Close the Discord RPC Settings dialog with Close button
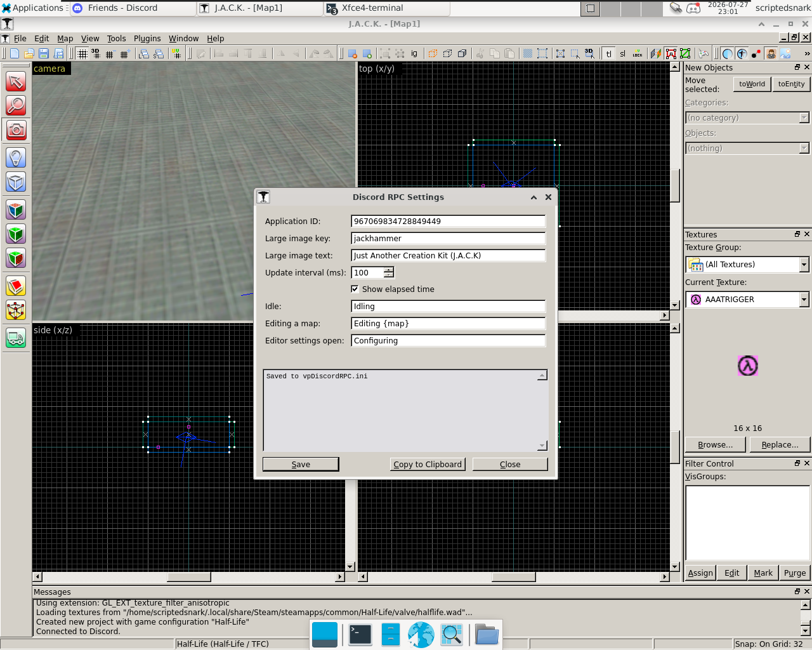Viewport: 812px width, 650px height. pyautogui.click(x=510, y=464)
